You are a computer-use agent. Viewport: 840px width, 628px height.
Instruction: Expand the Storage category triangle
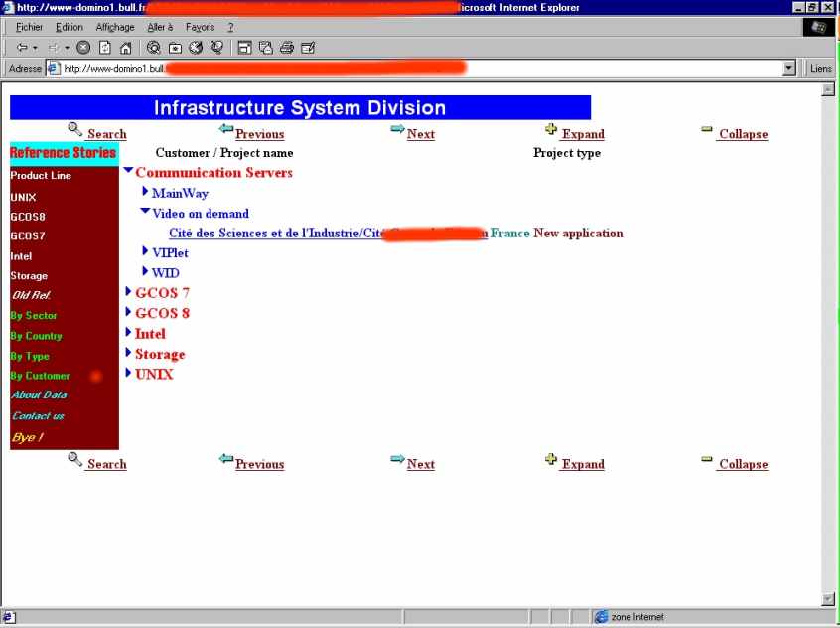128,353
